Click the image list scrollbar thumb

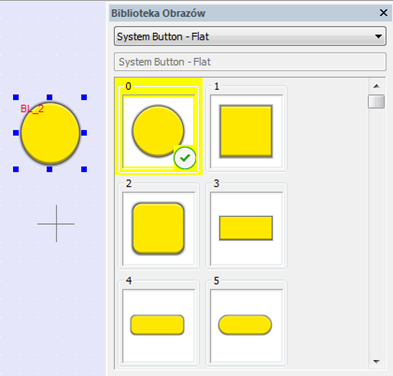(377, 101)
